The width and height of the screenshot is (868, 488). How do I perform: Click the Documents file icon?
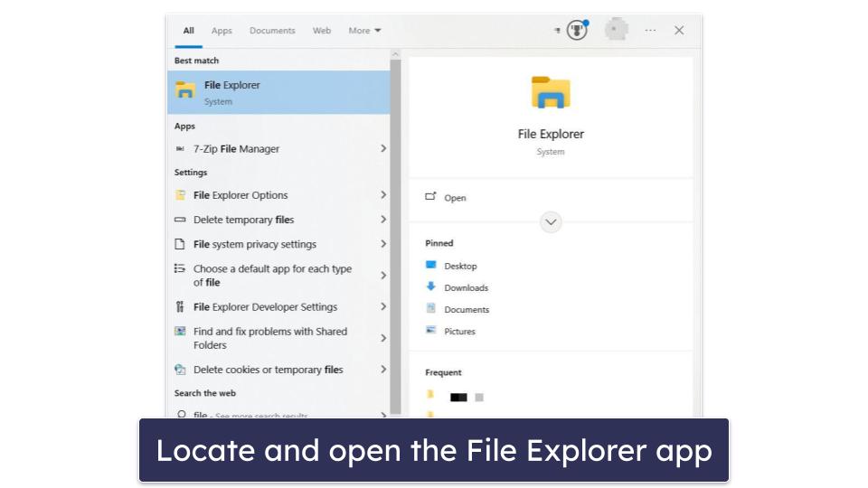tap(430, 308)
